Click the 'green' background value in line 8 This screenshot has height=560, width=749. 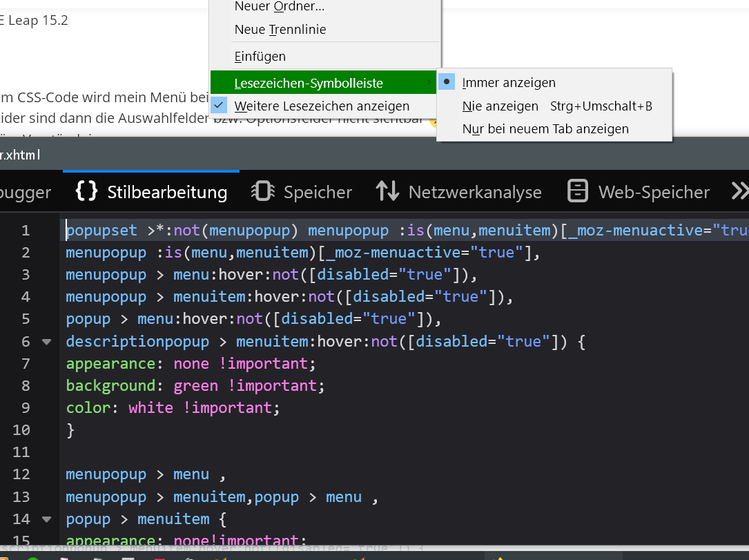click(195, 385)
